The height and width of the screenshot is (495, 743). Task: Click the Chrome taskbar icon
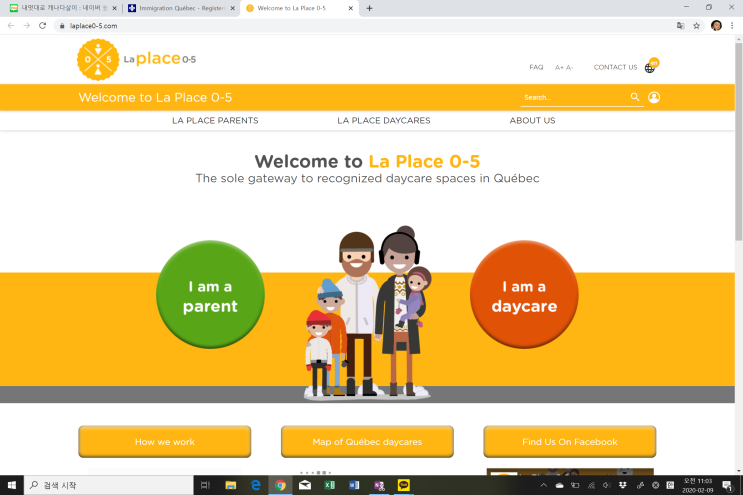(280, 485)
